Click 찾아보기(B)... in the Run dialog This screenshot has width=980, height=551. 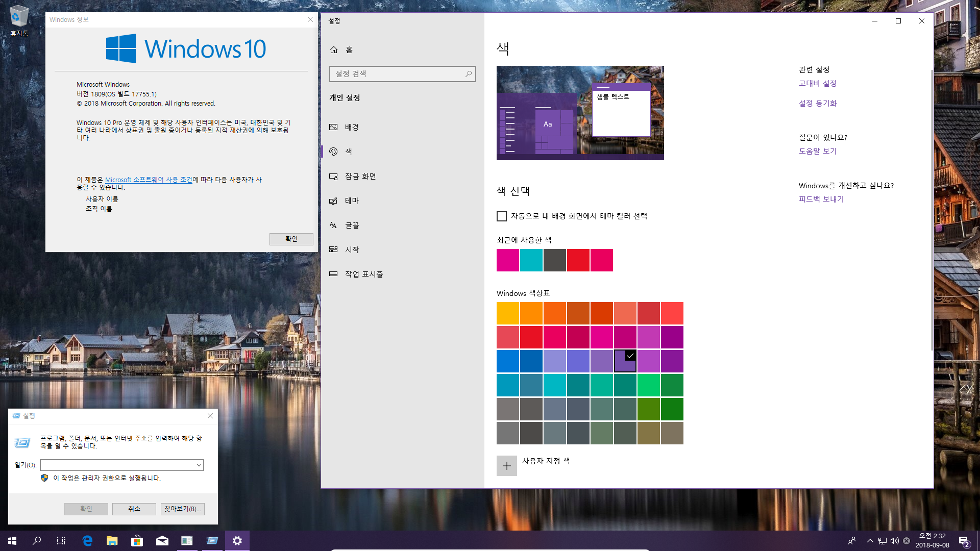click(183, 509)
